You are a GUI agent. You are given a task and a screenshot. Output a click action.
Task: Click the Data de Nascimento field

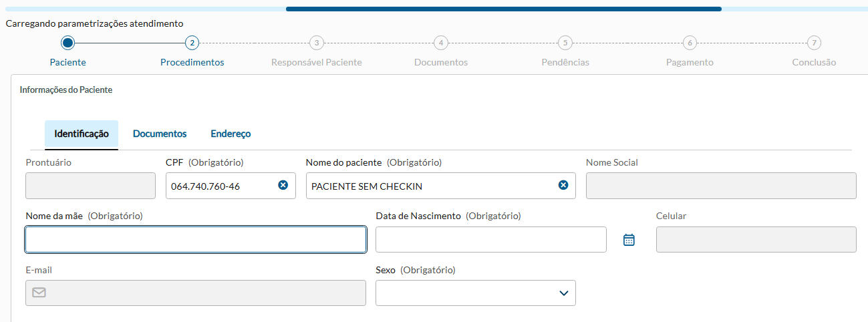490,240
